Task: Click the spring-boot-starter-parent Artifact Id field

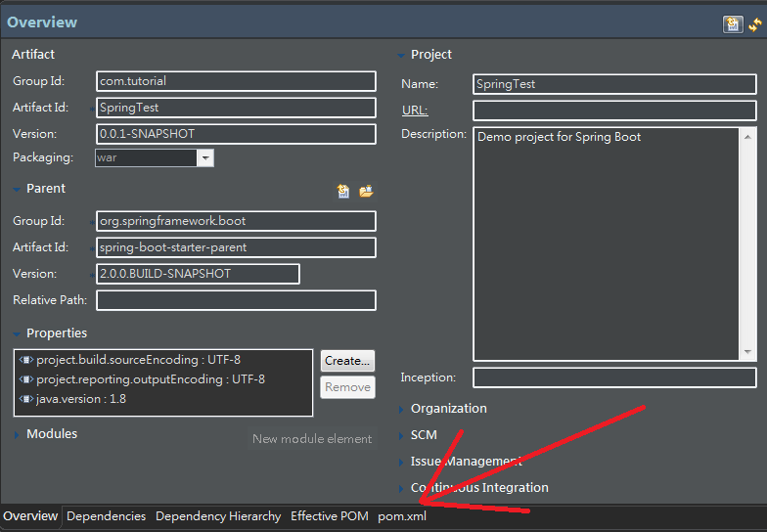Action: (237, 247)
